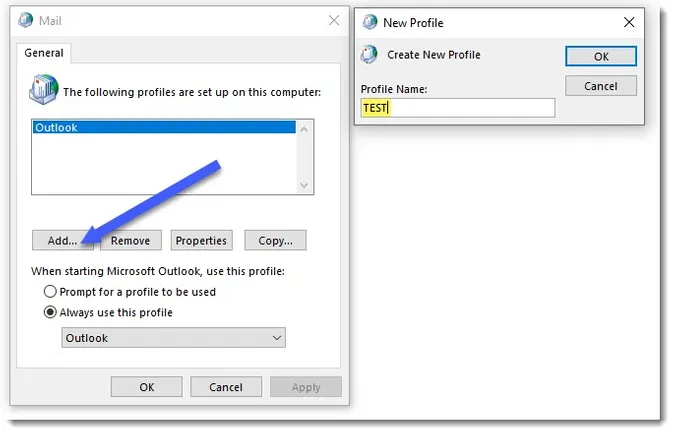This screenshot has width=675, height=435.
Task: Click the New Profile title bar icon
Action: point(370,22)
